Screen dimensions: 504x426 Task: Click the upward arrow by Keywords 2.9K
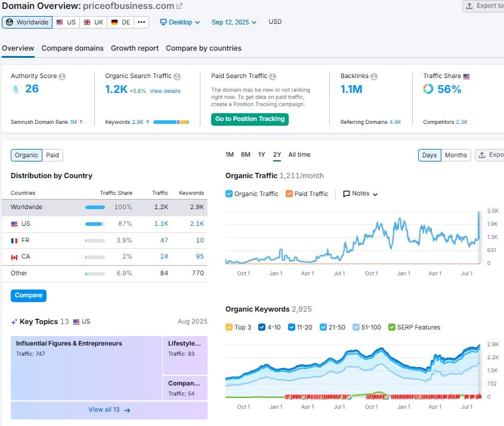(147, 122)
